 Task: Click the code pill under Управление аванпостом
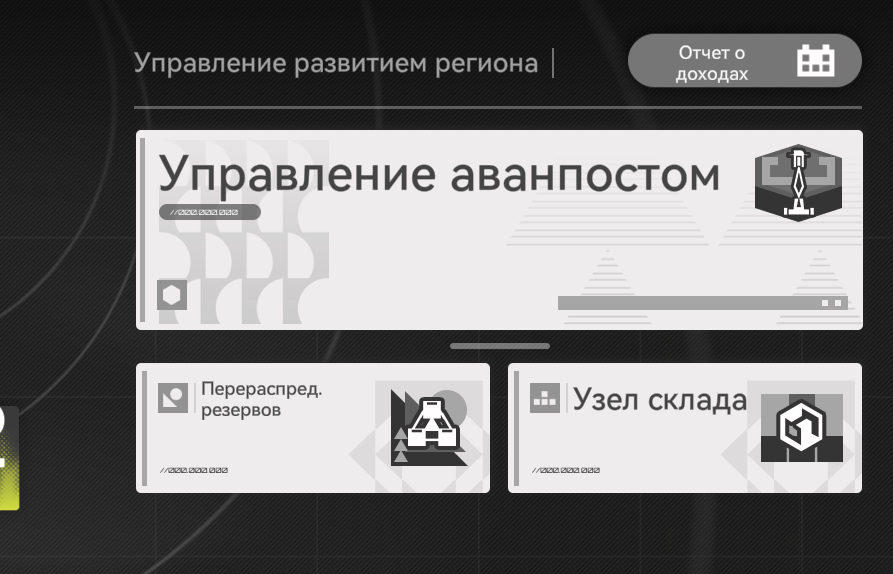point(210,212)
